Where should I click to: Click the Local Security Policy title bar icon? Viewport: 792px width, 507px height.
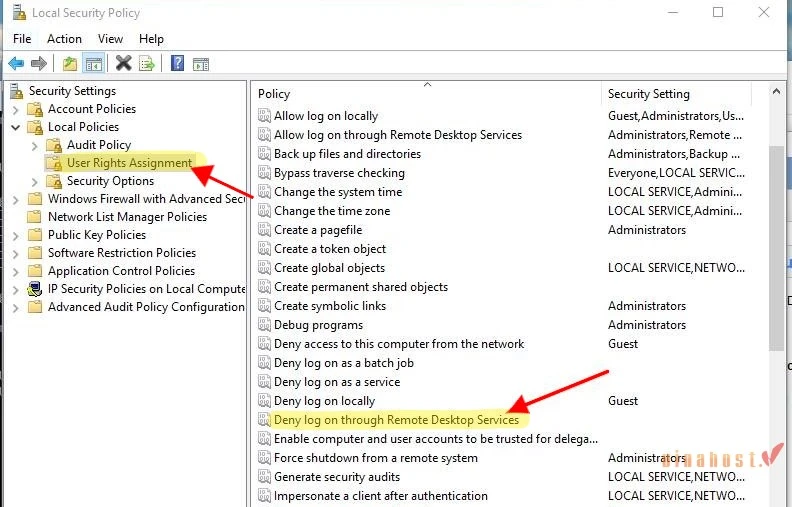tap(19, 13)
